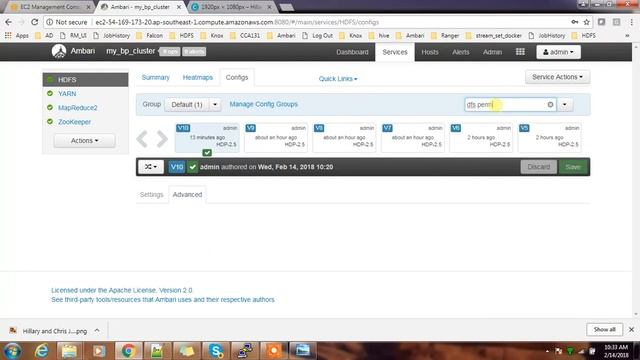
Task: Bookmark this page with the star icon
Action: point(587,22)
